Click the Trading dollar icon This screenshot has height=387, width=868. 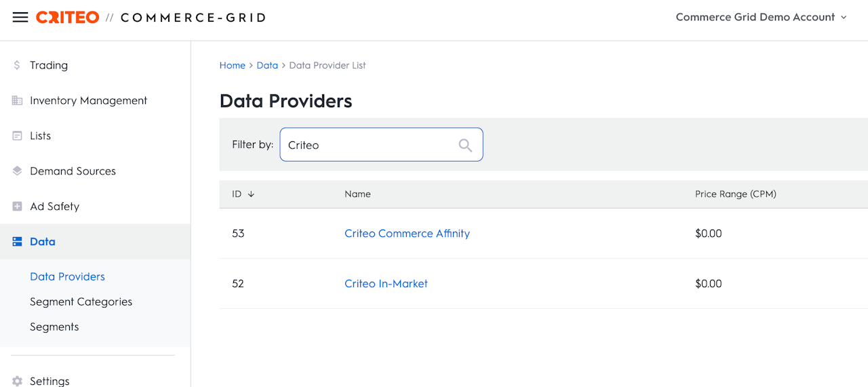point(17,65)
